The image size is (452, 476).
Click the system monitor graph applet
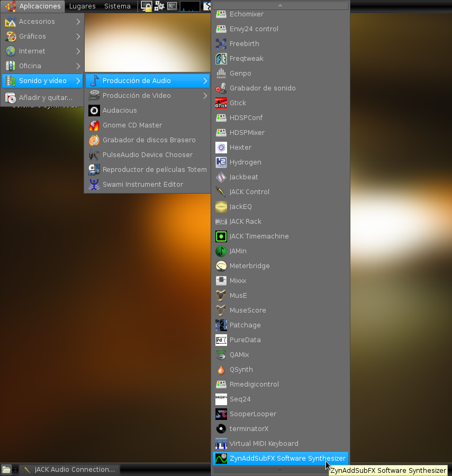(190, 6)
